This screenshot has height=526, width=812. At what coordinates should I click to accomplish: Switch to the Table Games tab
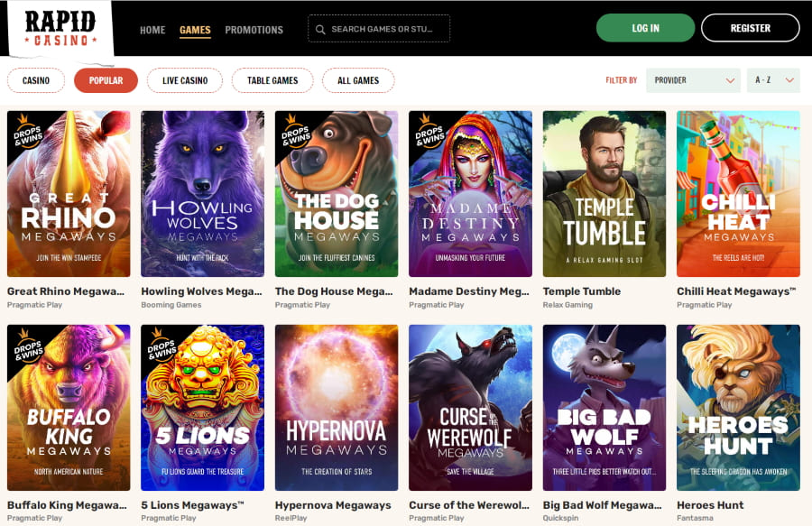(x=272, y=80)
